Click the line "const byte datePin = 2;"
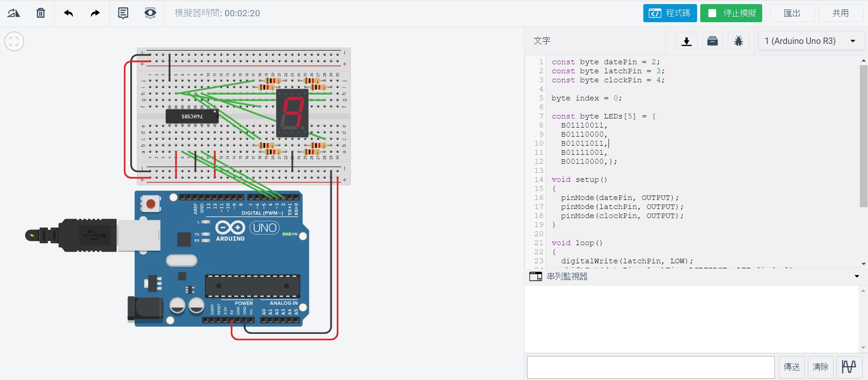868x380 pixels. coord(606,62)
